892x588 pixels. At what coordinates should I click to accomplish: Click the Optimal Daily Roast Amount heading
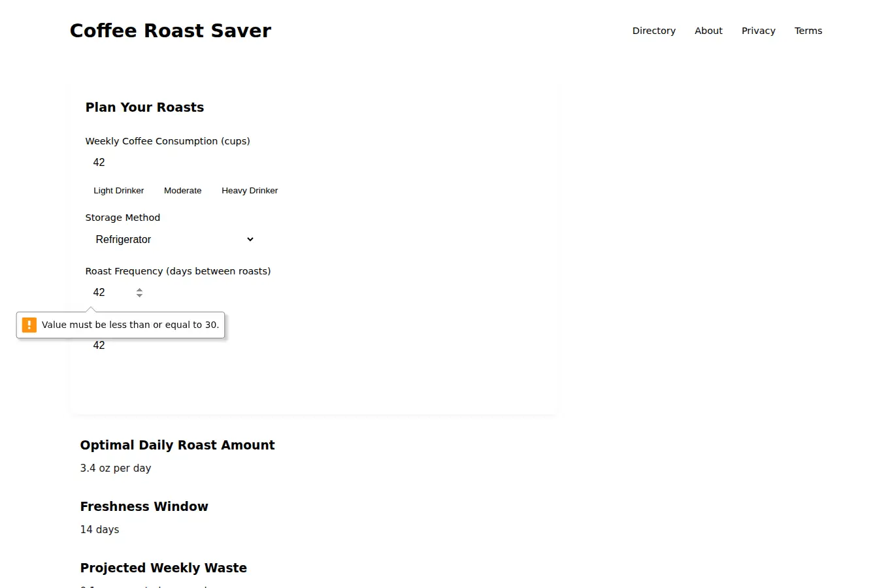point(177,445)
